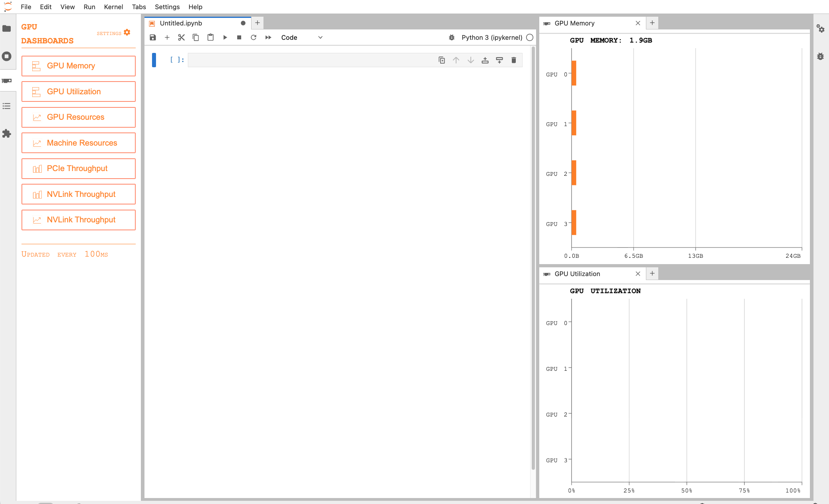This screenshot has height=504, width=829.
Task: Delete the cell with trash icon
Action: pyautogui.click(x=514, y=60)
